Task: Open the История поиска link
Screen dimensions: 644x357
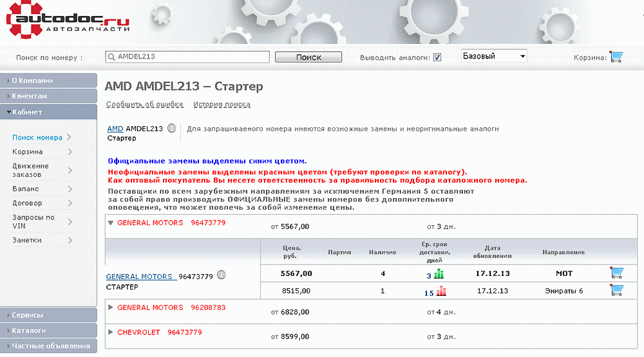Action: click(x=222, y=104)
